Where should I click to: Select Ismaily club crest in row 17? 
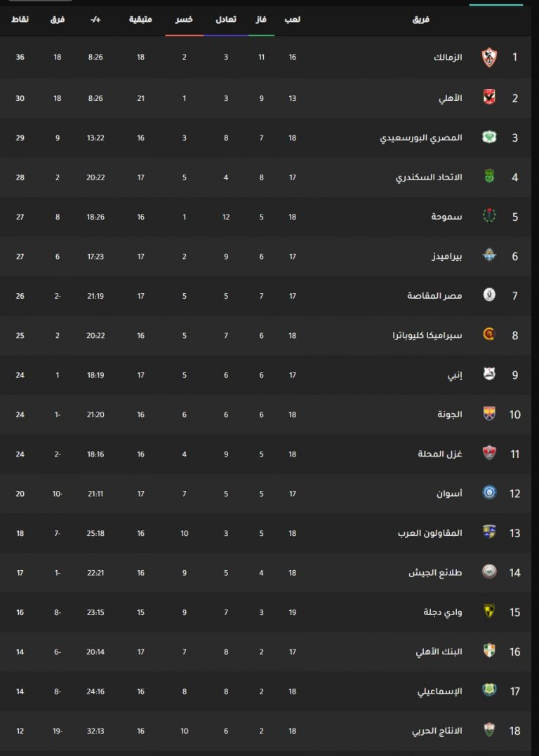[x=489, y=690]
